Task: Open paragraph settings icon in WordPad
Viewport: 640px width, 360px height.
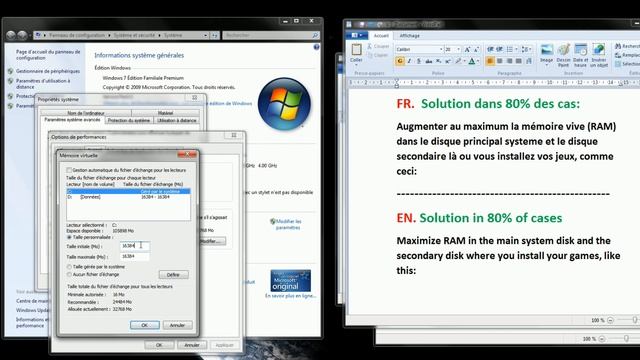Action: coord(529,61)
